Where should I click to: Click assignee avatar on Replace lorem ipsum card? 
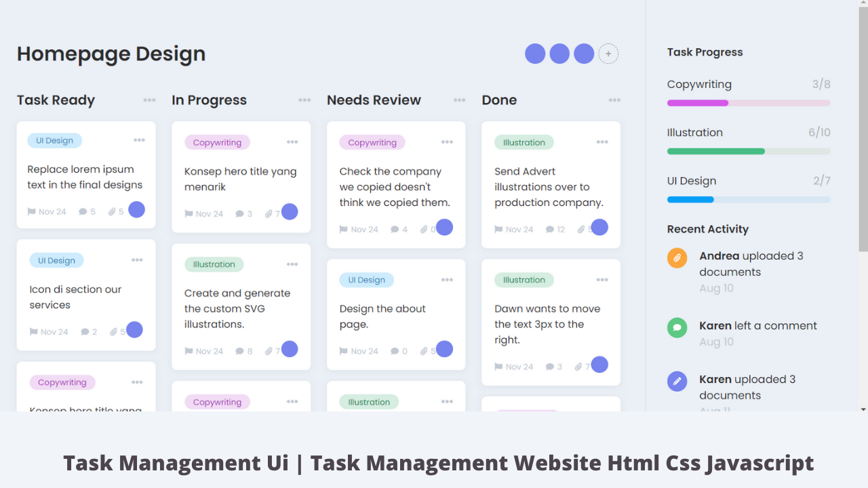pyautogui.click(x=136, y=209)
